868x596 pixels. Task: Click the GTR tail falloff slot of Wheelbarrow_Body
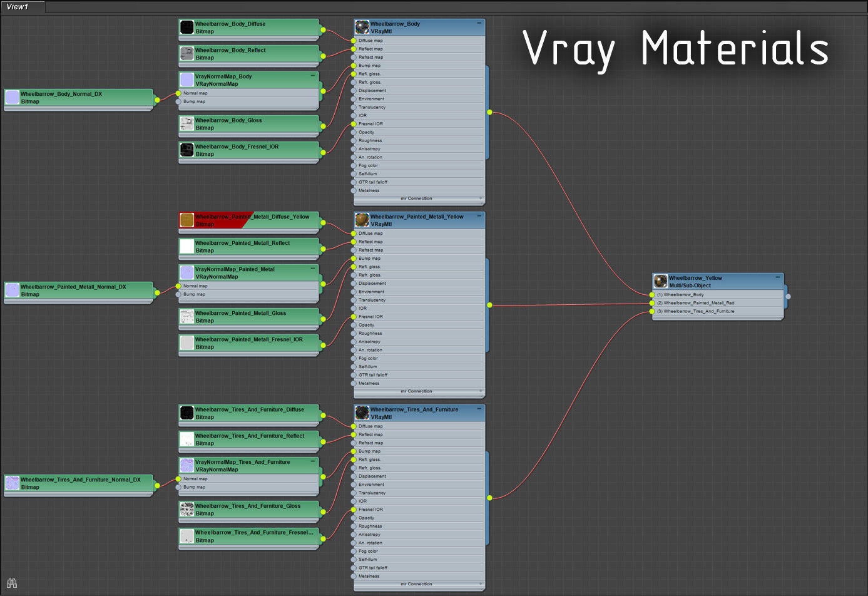tap(419, 182)
